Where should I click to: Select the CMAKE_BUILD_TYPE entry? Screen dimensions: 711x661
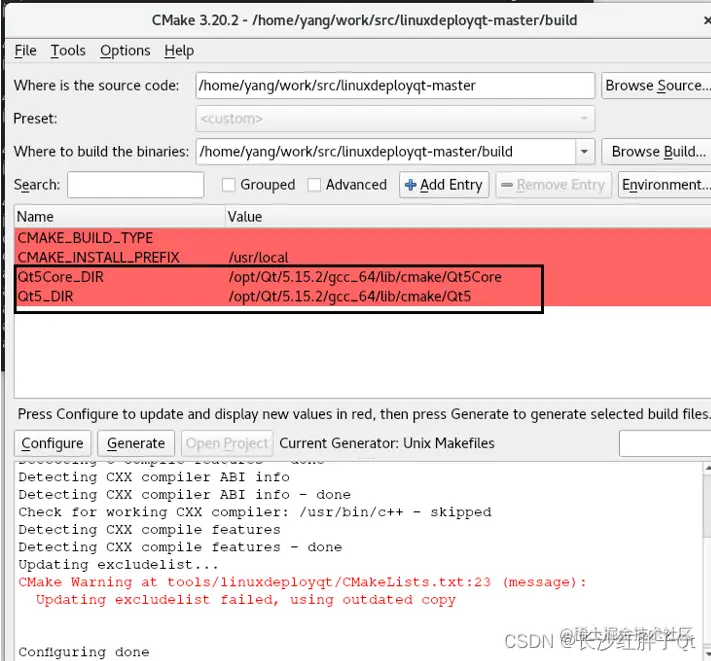85,238
